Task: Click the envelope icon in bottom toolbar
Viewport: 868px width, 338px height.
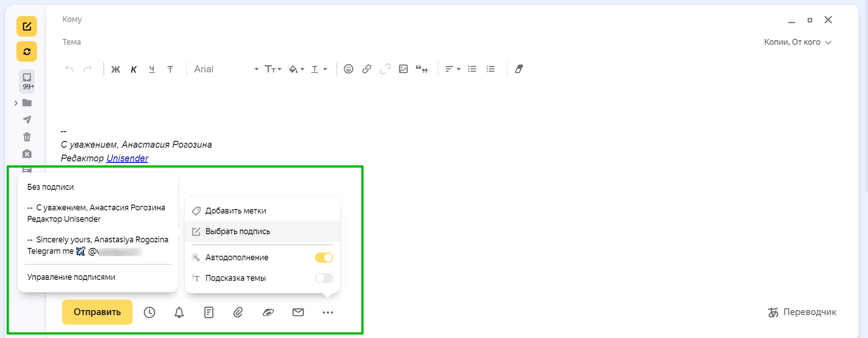Action: point(298,312)
